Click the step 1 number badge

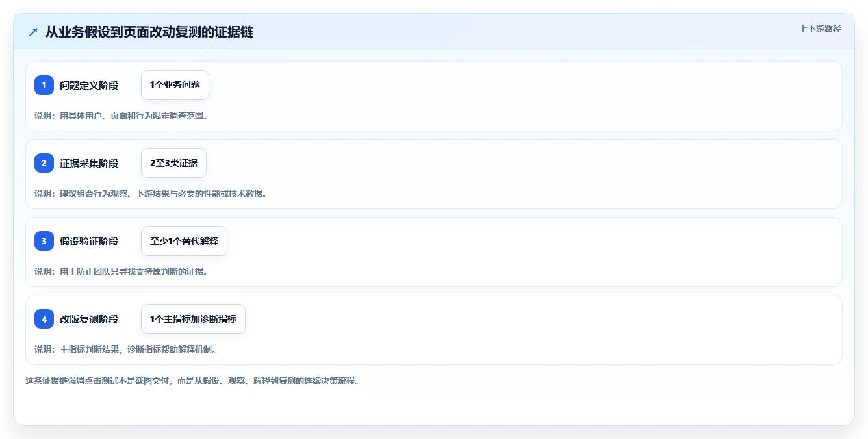(x=44, y=85)
